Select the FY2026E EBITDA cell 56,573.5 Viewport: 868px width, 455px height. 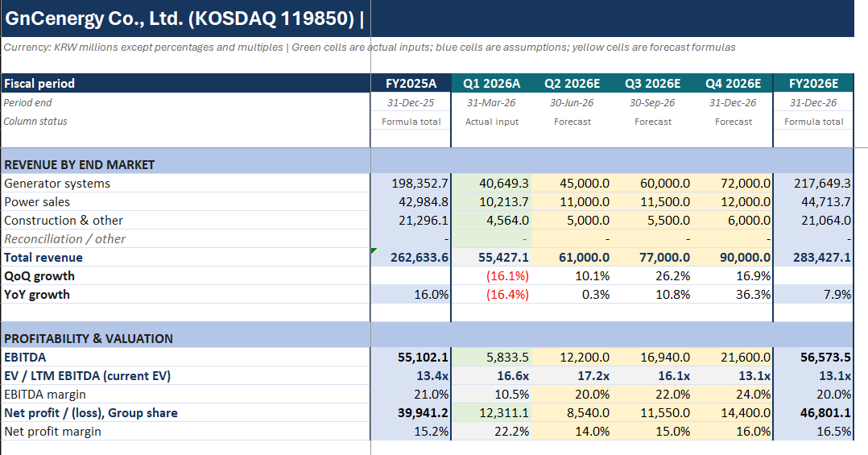tap(813, 357)
